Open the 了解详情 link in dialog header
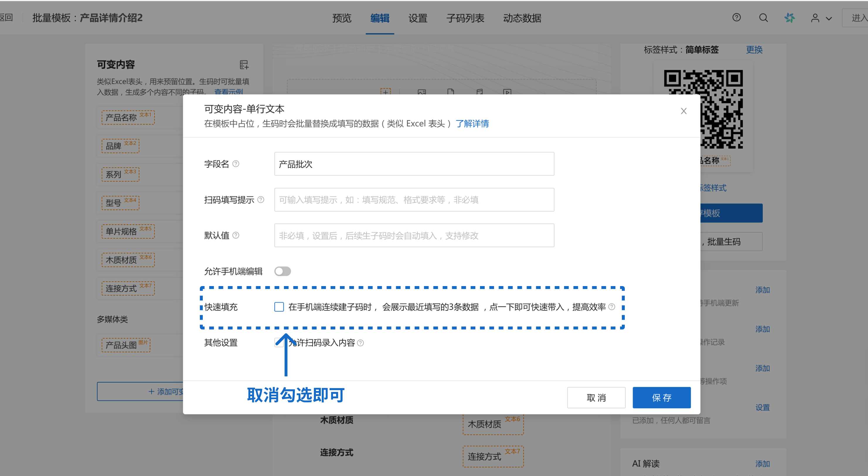The height and width of the screenshot is (476, 868). click(x=473, y=124)
